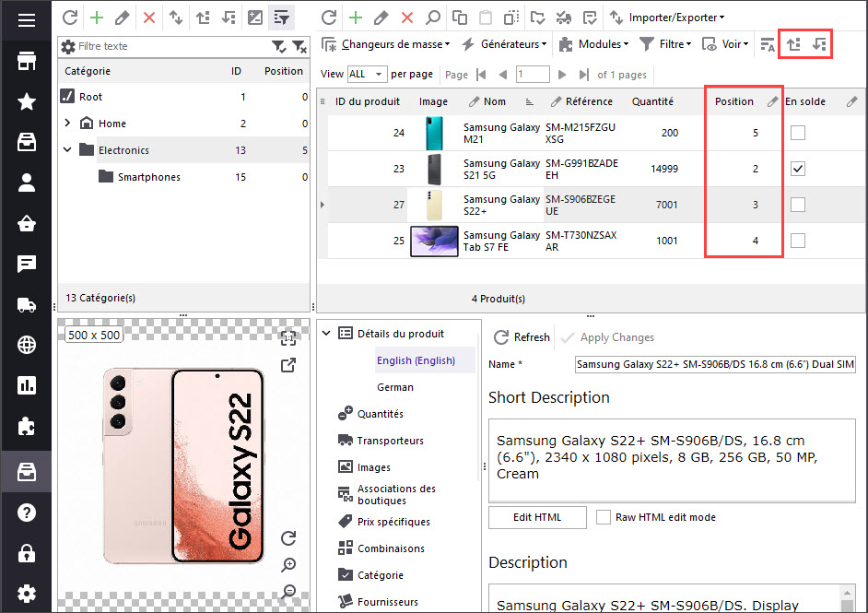
Task: Open View per page ALL combo box
Action: coord(366,74)
